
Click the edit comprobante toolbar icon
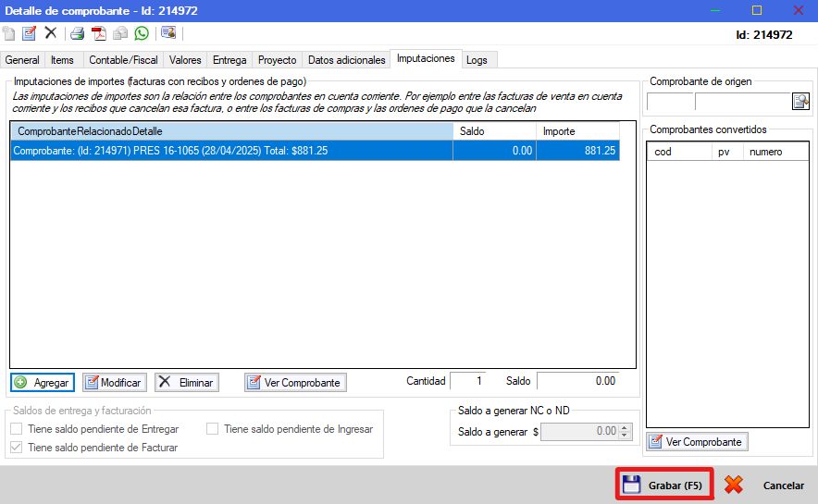(x=30, y=33)
